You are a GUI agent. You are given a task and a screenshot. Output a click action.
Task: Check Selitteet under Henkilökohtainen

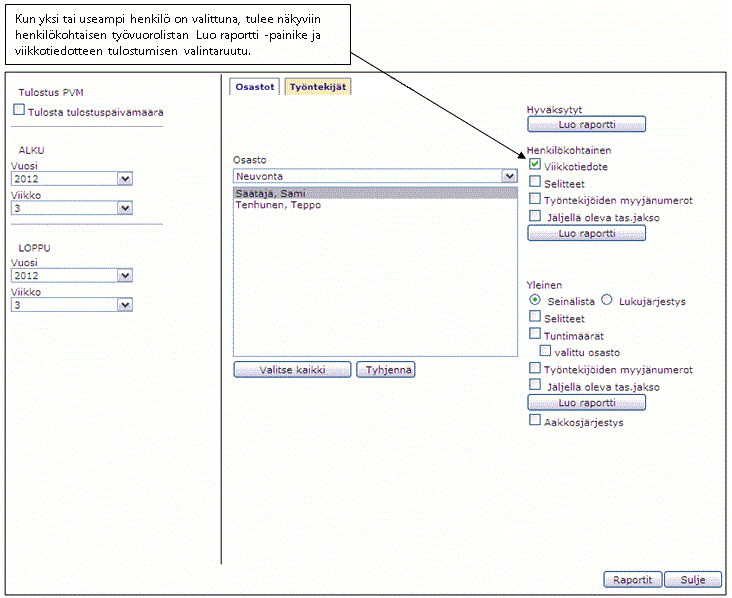[x=535, y=181]
